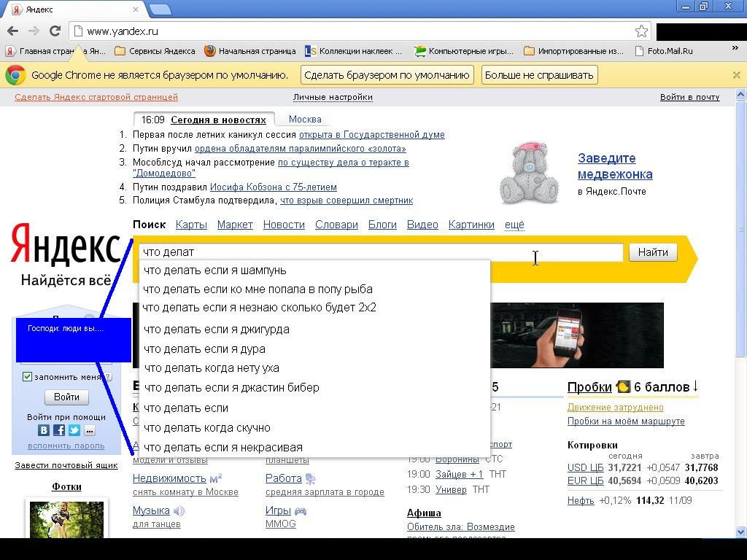
Task: Bookmark the page with the star icon
Action: [641, 31]
